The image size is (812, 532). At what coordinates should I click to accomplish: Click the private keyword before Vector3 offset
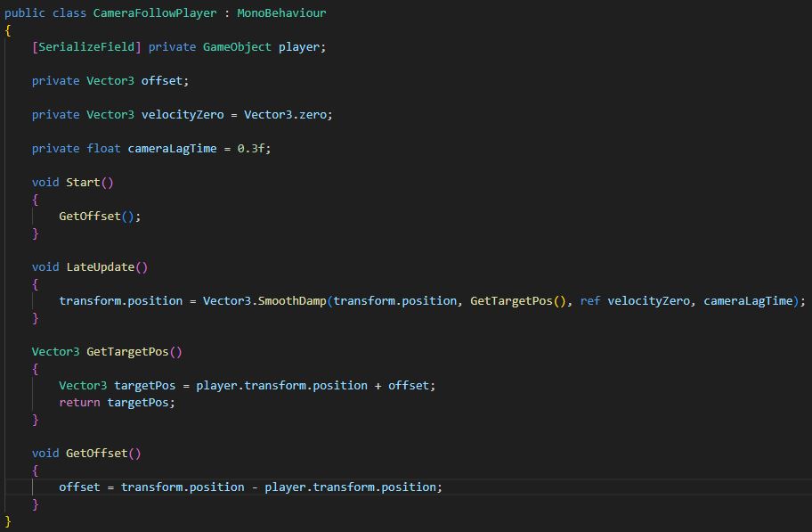point(56,81)
